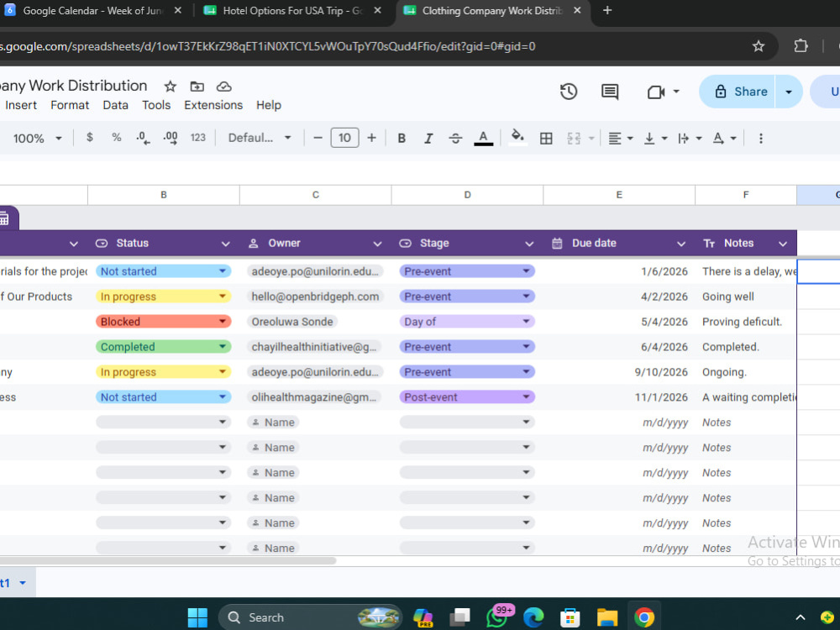Bookmark this page star icon
The height and width of the screenshot is (630, 840).
click(x=758, y=46)
